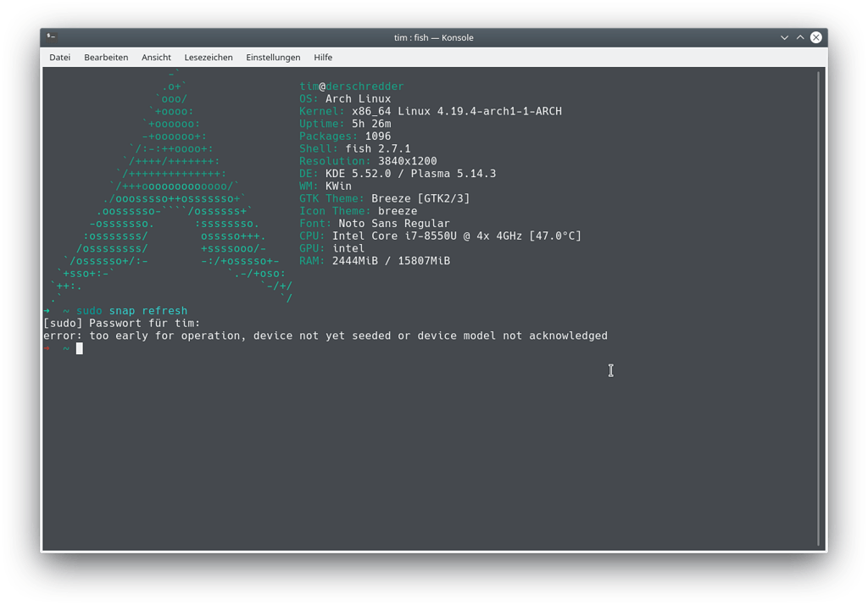Click the Konsole terminal icon in title bar
The height and width of the screenshot is (605, 868).
click(x=52, y=37)
